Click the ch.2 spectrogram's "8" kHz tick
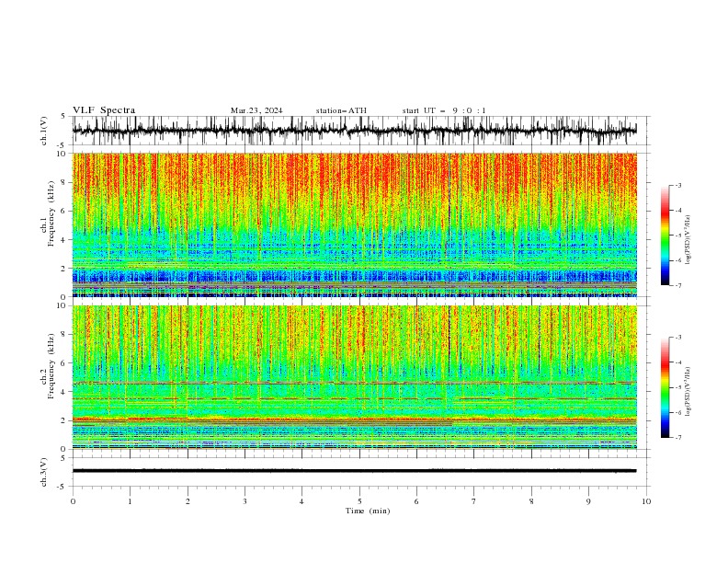 pyautogui.click(x=64, y=335)
